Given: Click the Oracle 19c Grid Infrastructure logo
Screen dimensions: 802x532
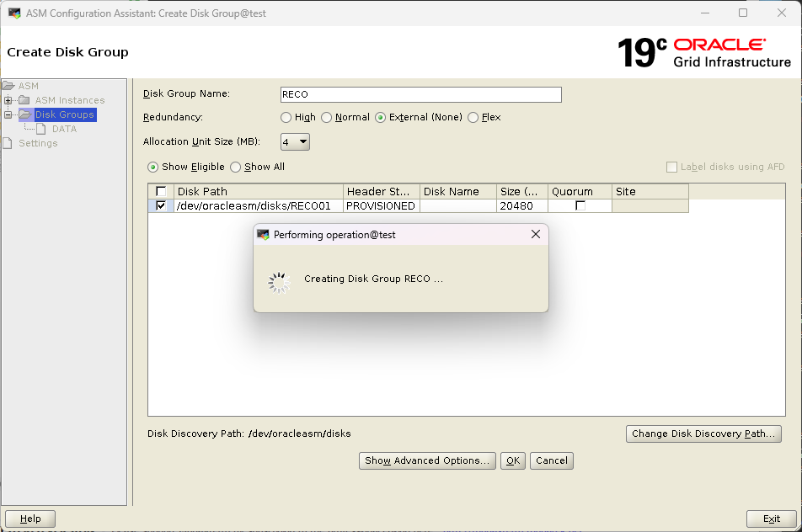Looking at the screenshot, I should 704,53.
